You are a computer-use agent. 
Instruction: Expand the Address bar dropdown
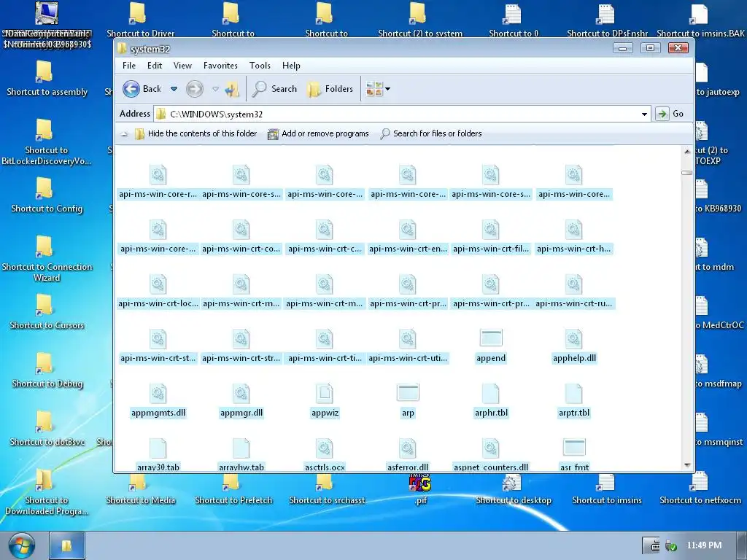(644, 114)
